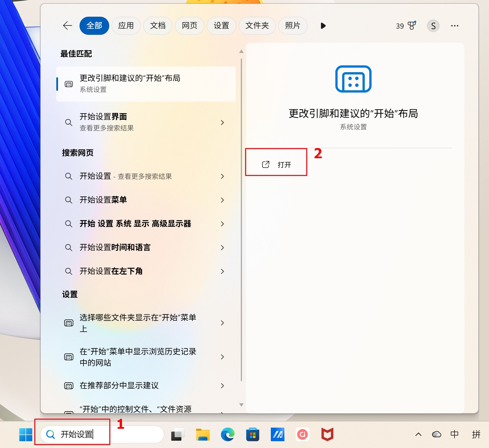Viewport: 489px width, 448px height.
Task: Open the rewards trophy icon
Action: pos(412,26)
